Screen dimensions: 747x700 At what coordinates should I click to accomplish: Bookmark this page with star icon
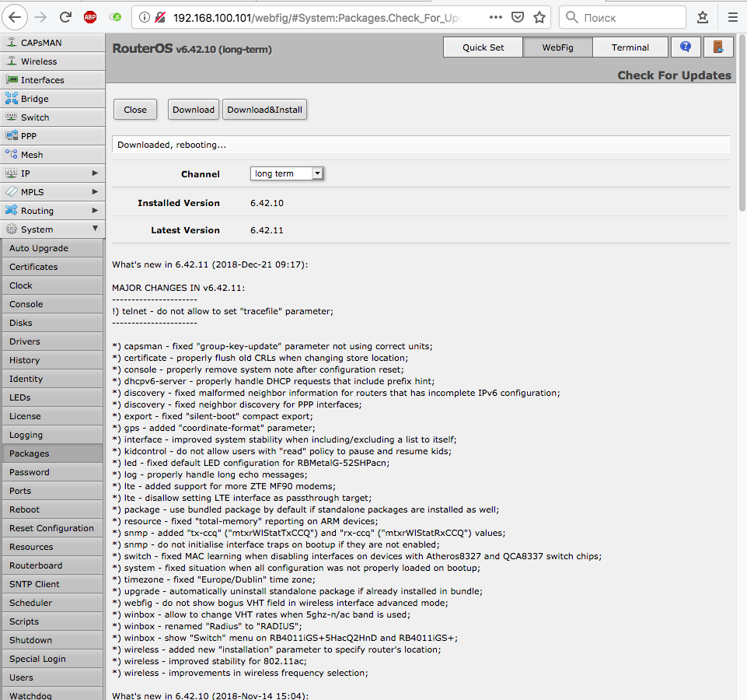pyautogui.click(x=539, y=18)
